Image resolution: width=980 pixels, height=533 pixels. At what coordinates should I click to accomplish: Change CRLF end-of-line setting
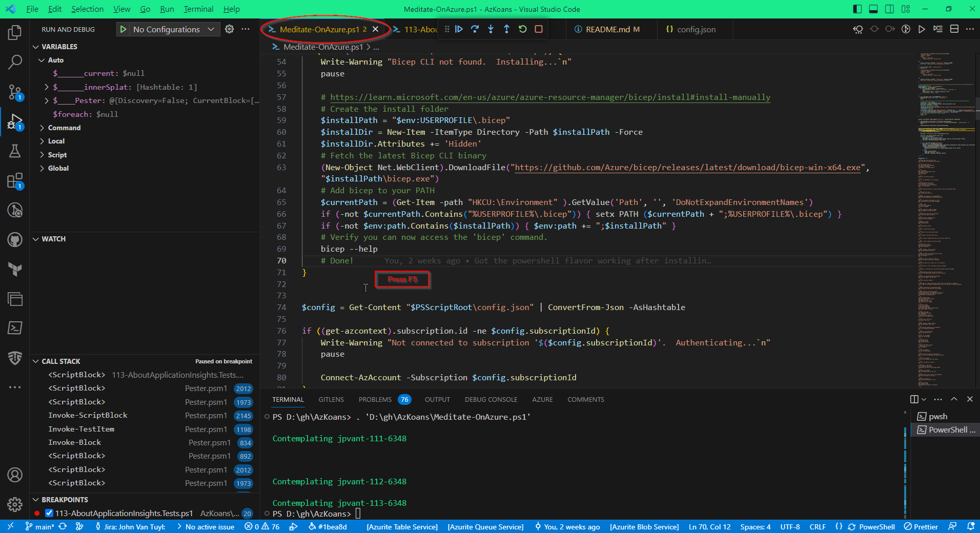818,527
